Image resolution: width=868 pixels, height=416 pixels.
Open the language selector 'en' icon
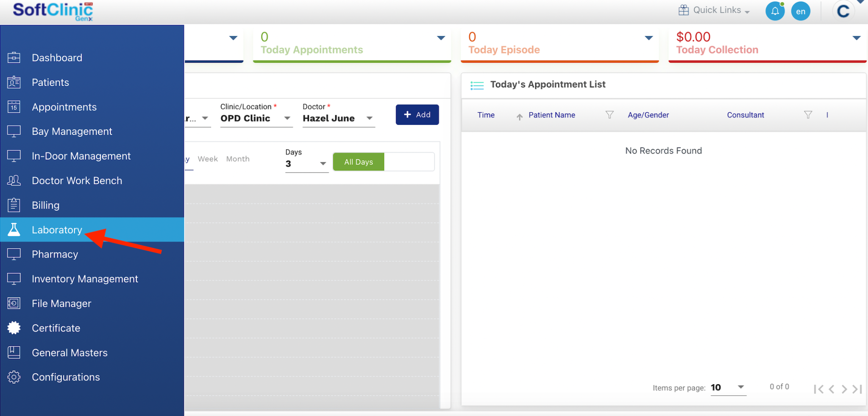pyautogui.click(x=800, y=11)
